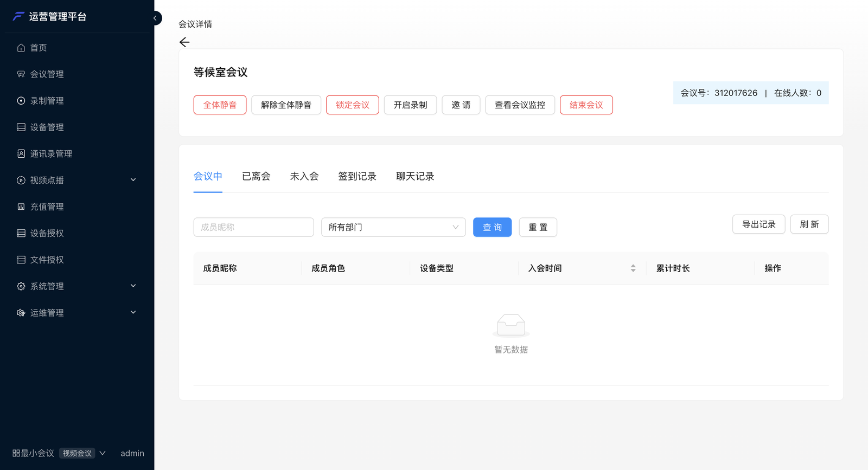This screenshot has width=868, height=470.
Task: Go back using the left arrow
Action: [x=184, y=42]
